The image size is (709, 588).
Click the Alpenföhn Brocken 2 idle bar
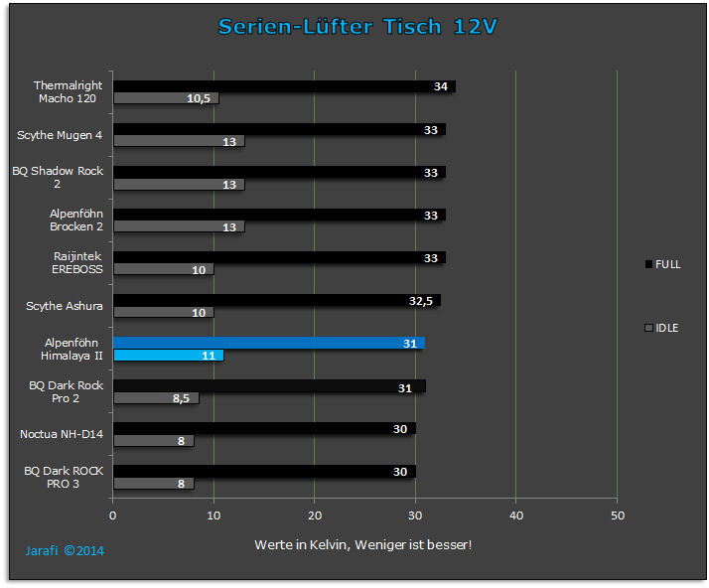pos(179,226)
